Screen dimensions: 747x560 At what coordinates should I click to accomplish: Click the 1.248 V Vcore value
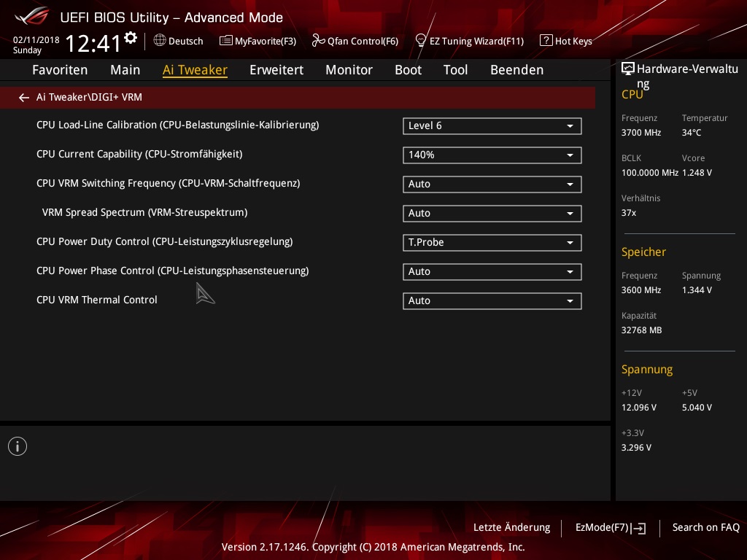[697, 173]
